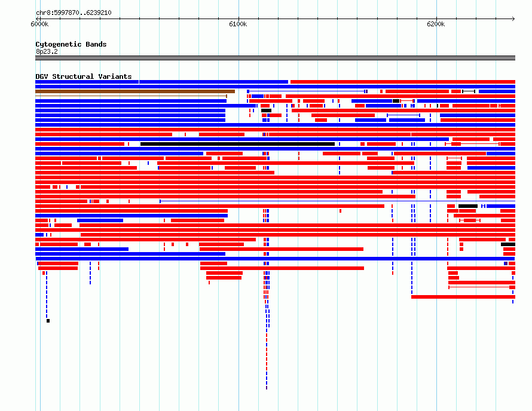The height and width of the screenshot is (411, 532).
Task: Click the 6100k ruler label
Action: [x=238, y=24]
